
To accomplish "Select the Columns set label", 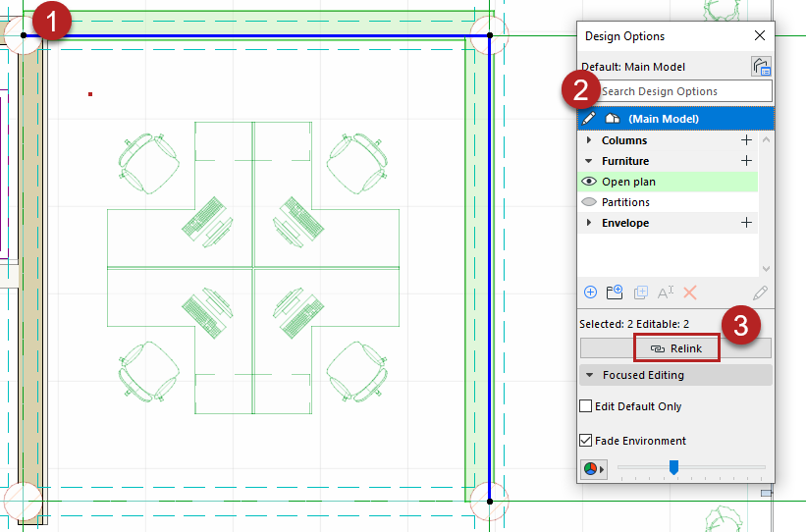I will click(x=624, y=140).
